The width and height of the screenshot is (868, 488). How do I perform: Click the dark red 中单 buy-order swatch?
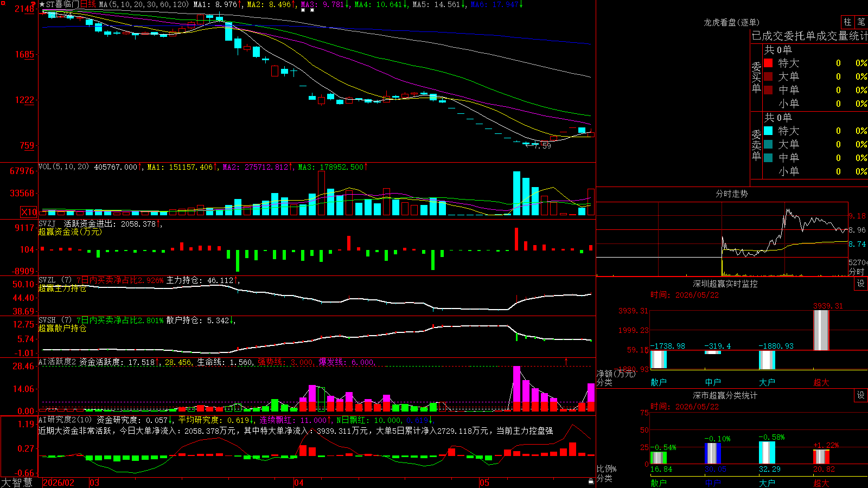(768, 90)
